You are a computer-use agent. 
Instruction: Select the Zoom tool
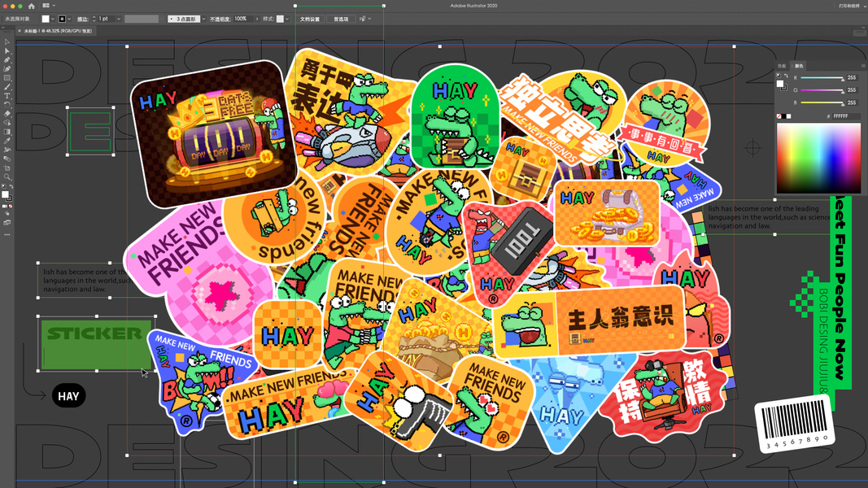(x=7, y=177)
